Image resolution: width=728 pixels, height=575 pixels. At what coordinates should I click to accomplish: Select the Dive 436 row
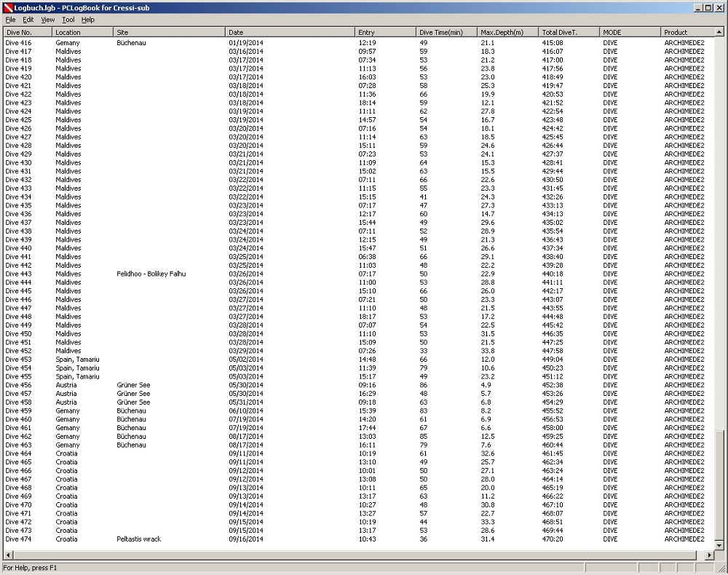tap(359, 214)
